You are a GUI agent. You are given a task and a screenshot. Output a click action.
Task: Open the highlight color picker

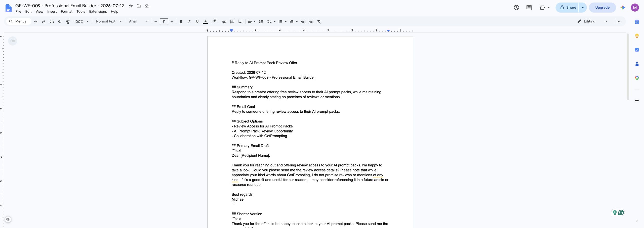(x=214, y=22)
